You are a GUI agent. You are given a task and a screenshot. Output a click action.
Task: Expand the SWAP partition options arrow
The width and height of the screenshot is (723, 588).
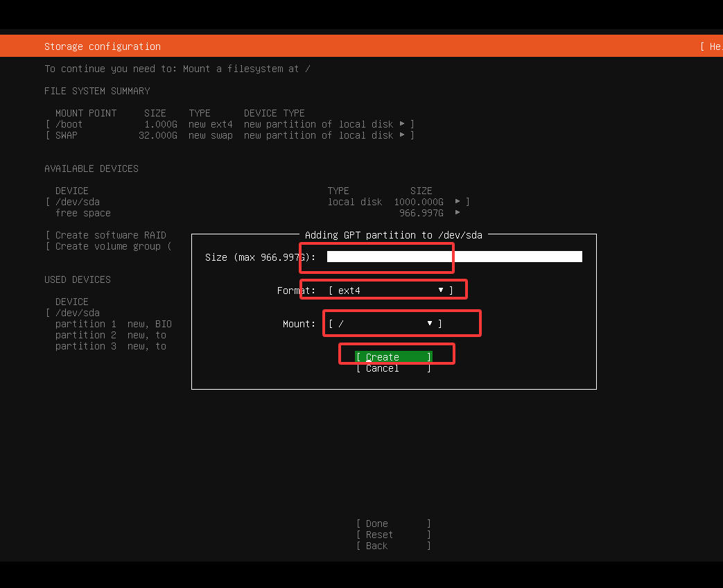(401, 135)
